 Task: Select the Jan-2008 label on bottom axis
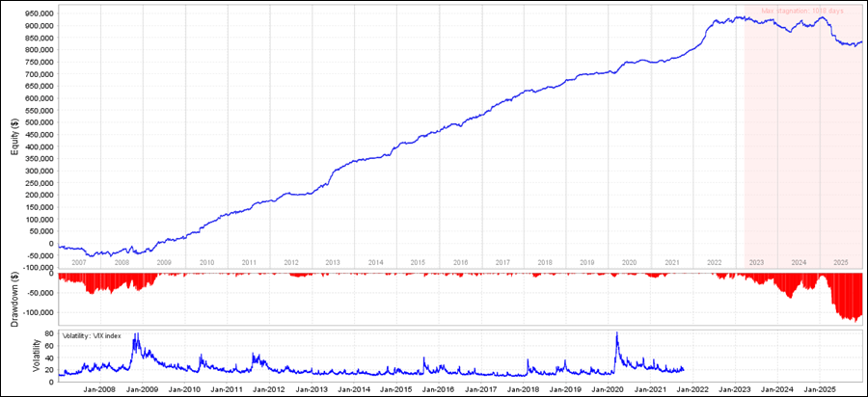(99, 389)
